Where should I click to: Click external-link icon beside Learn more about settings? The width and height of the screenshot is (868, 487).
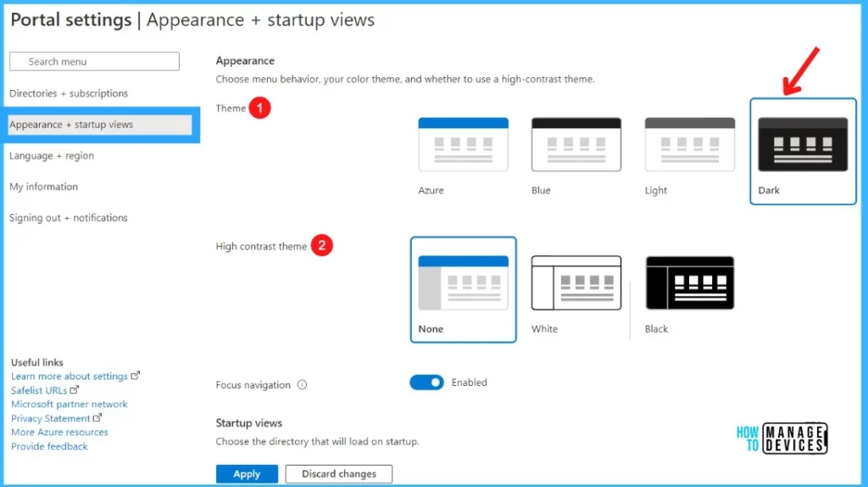[x=135, y=375]
